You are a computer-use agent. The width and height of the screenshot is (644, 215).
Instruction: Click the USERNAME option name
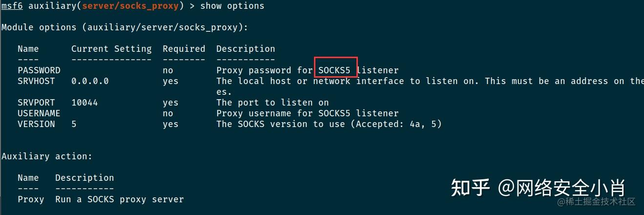click(x=39, y=113)
